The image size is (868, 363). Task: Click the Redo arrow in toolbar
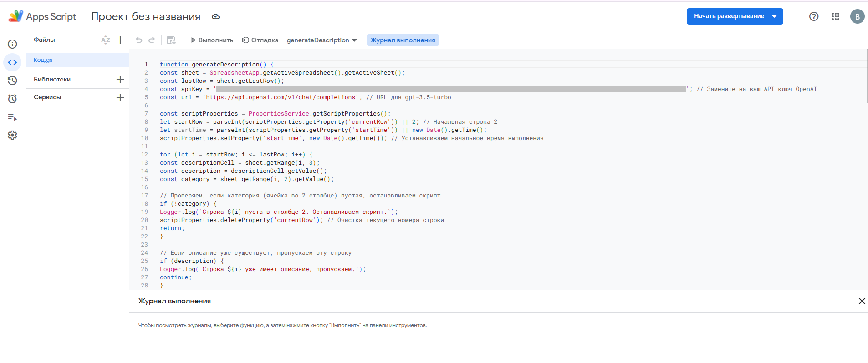[x=152, y=40]
